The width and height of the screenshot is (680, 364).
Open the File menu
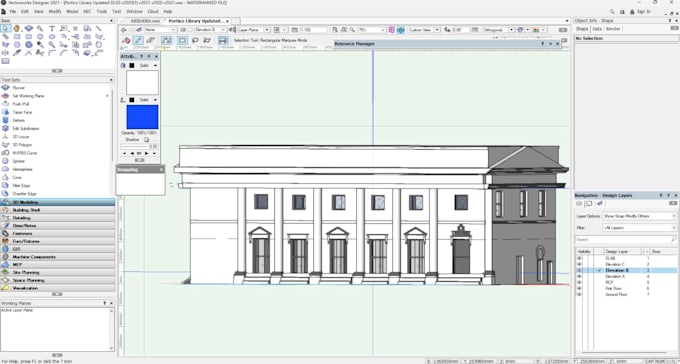coord(13,11)
